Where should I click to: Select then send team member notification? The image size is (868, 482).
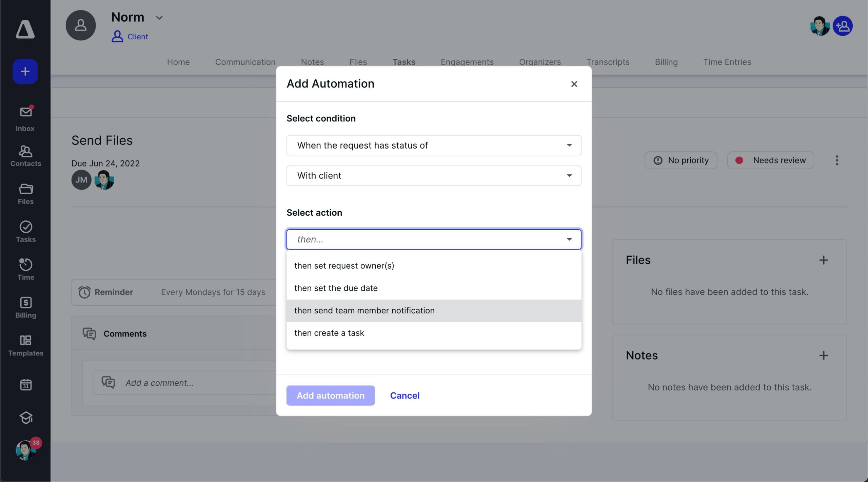click(x=364, y=310)
